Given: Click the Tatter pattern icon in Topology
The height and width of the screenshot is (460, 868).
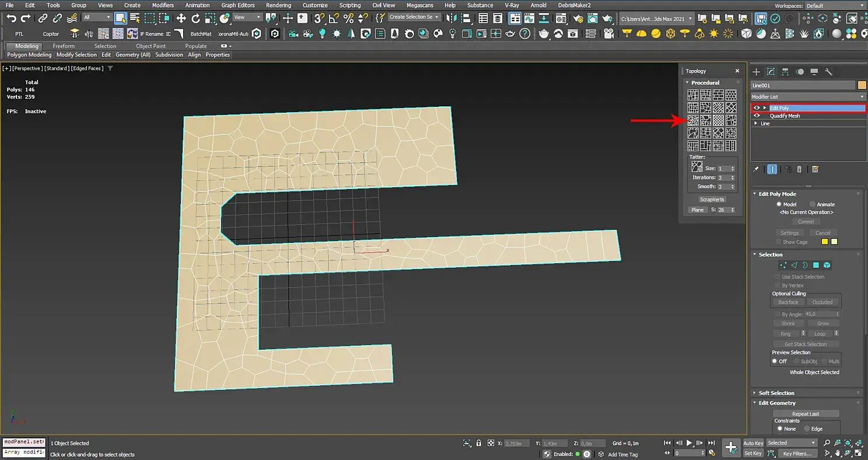Looking at the screenshot, I should 696,167.
